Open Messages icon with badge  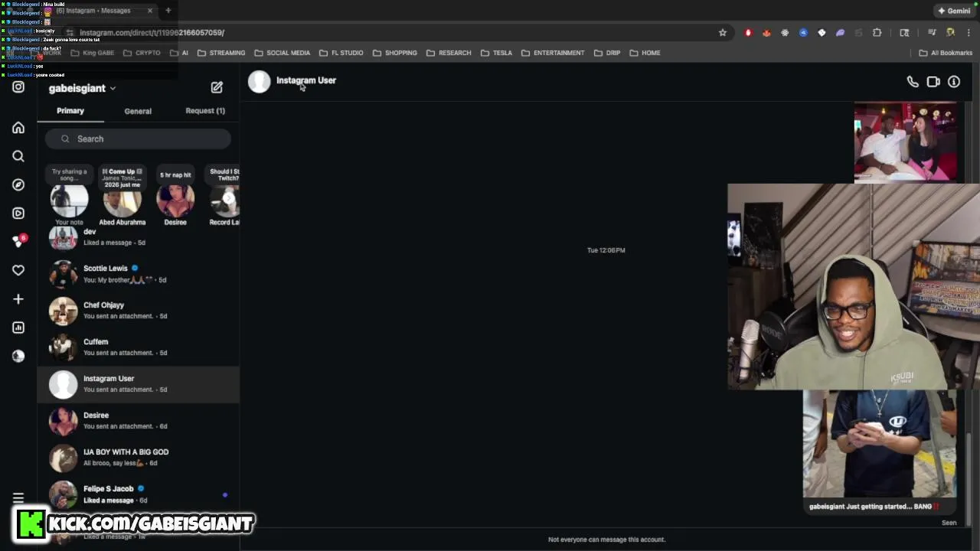click(x=18, y=241)
